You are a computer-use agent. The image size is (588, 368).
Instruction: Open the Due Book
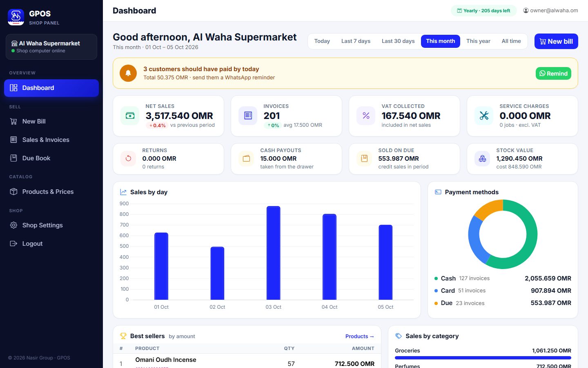(x=51, y=158)
